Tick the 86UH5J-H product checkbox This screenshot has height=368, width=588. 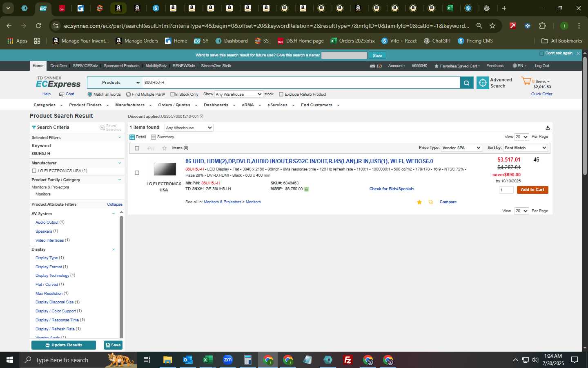click(137, 173)
